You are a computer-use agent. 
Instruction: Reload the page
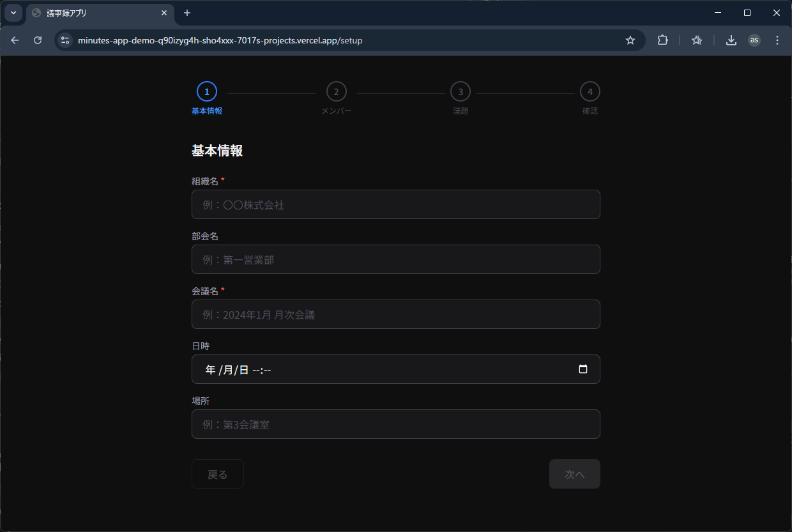coord(38,40)
